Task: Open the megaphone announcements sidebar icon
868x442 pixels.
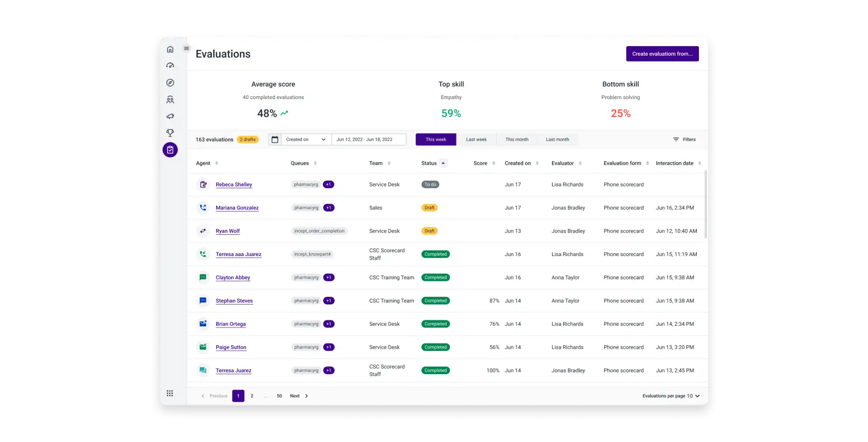Action: click(170, 116)
